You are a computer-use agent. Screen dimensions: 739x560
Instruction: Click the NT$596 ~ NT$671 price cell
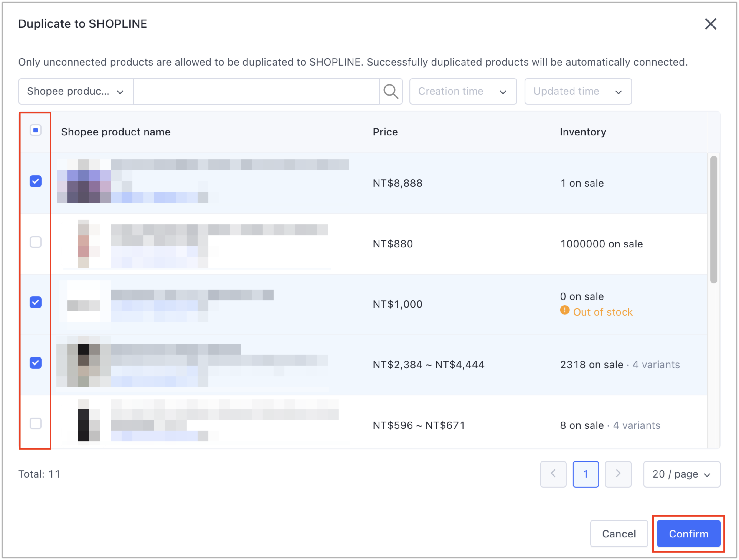419,425
